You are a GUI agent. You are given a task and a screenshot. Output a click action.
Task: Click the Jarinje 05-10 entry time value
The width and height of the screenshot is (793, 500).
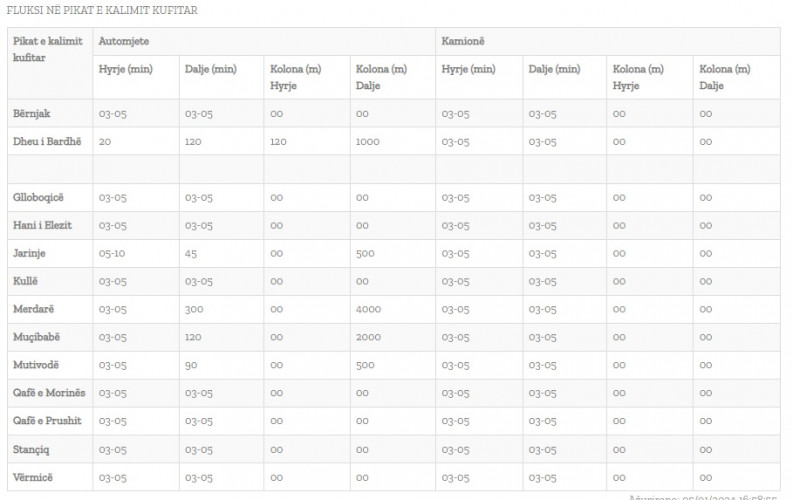coord(112,253)
